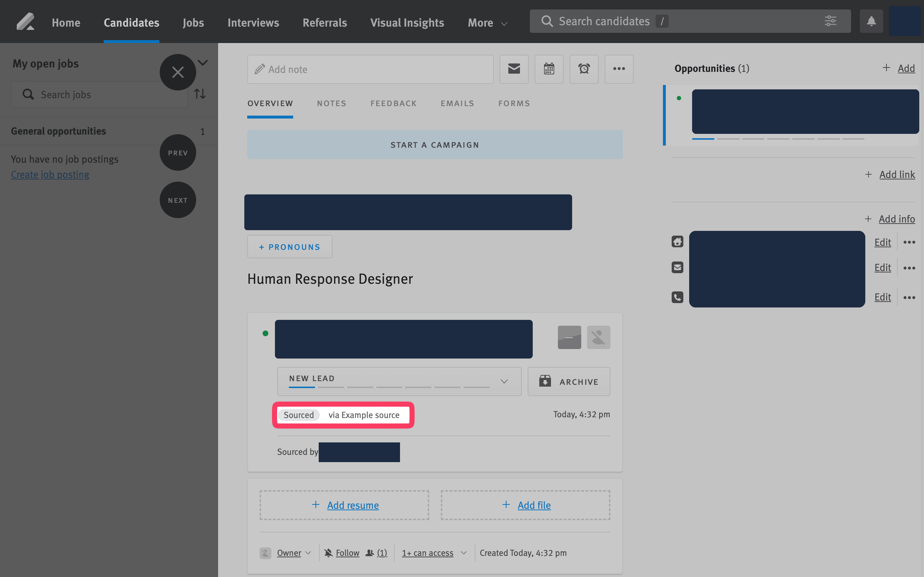Click the Add note input field
Viewport: 924px width, 577px height.
pyautogui.click(x=370, y=69)
